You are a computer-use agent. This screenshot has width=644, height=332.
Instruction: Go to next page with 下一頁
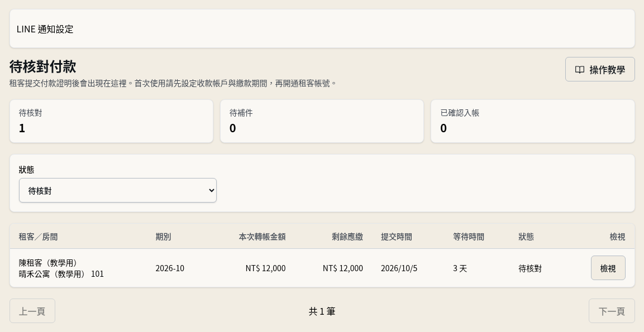[612, 311]
